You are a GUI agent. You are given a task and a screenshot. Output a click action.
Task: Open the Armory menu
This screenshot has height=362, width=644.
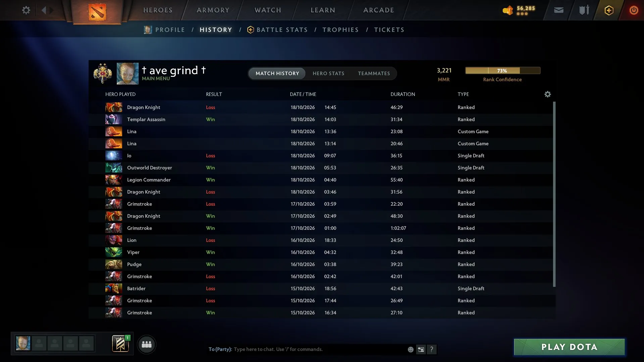213,10
